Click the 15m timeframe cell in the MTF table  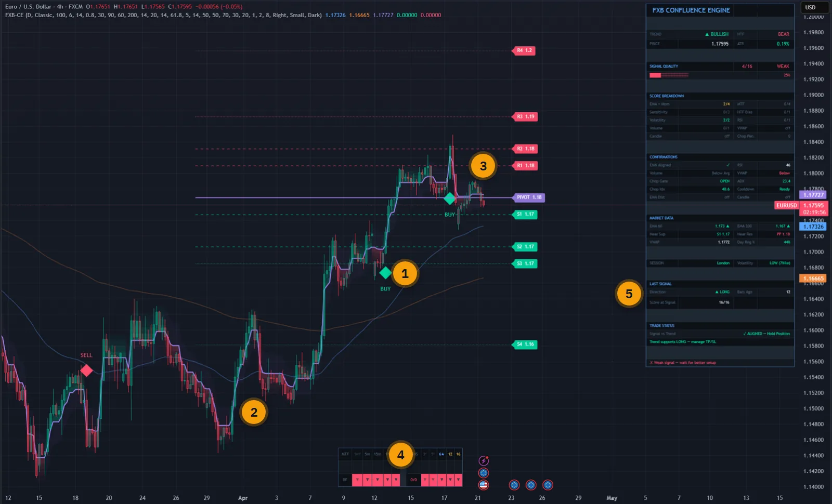[x=378, y=454]
